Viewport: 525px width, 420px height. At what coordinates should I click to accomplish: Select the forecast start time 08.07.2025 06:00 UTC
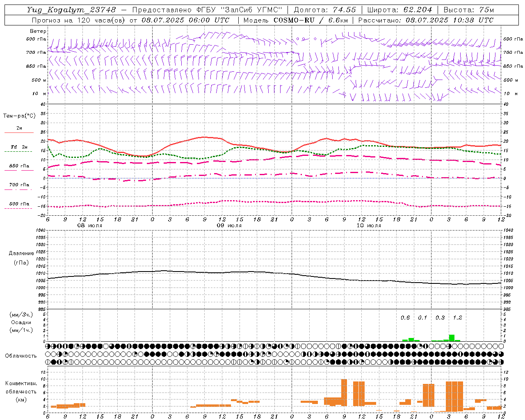pos(185,20)
